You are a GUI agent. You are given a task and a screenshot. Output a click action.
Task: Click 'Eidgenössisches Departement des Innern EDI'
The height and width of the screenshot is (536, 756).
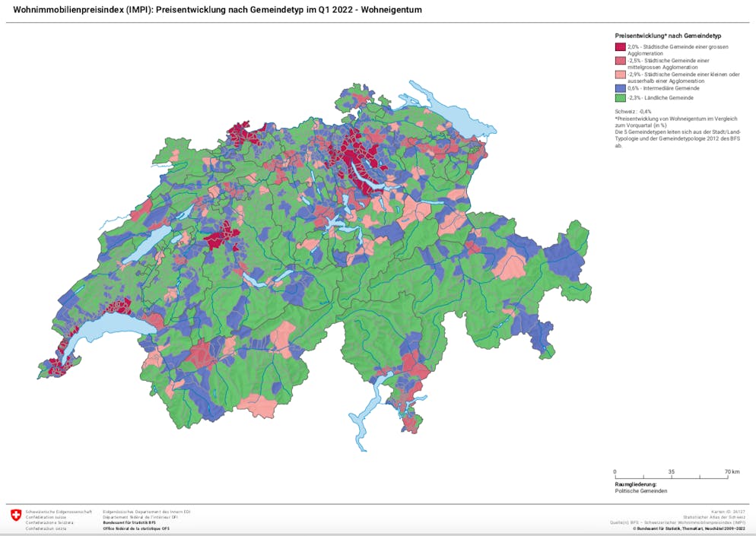pyautogui.click(x=147, y=512)
